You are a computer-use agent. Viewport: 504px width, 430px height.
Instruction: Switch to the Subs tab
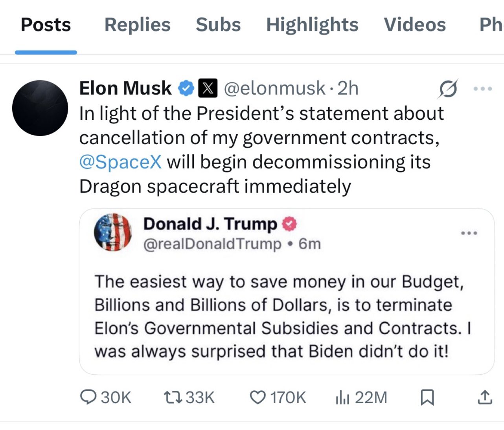click(218, 25)
